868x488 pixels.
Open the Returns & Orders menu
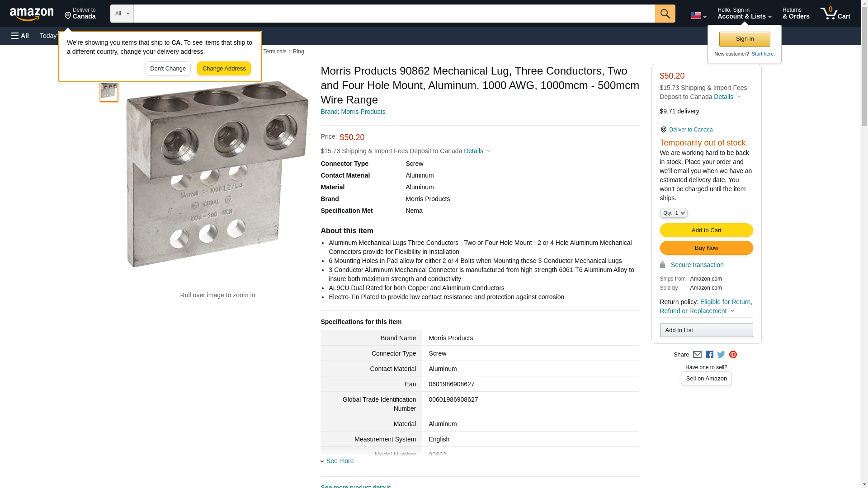(x=796, y=14)
